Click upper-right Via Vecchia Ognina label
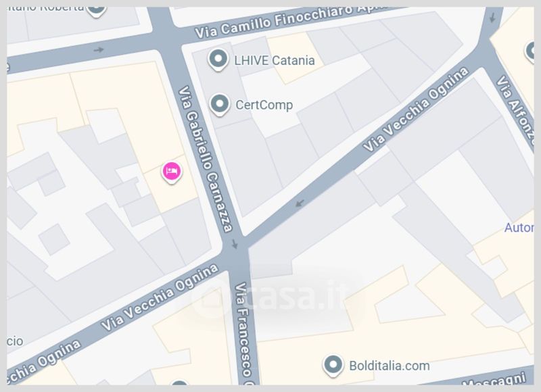Viewport: 541px width, 392px height. pyautogui.click(x=416, y=109)
